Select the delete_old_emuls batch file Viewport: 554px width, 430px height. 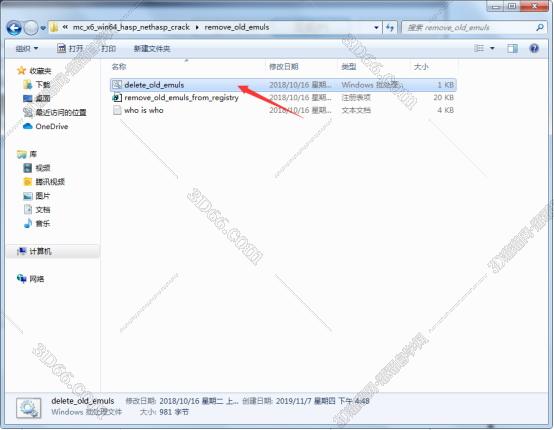pos(283,85)
